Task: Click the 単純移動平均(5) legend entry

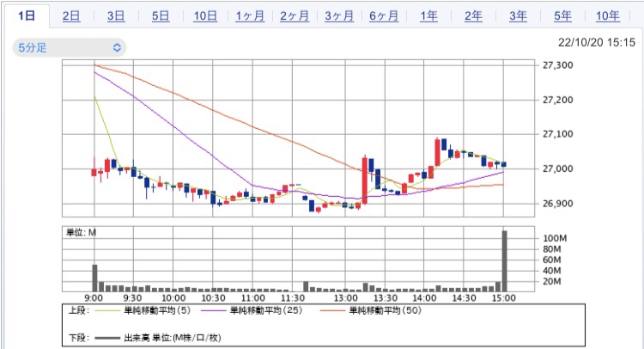Action: pyautogui.click(x=157, y=310)
